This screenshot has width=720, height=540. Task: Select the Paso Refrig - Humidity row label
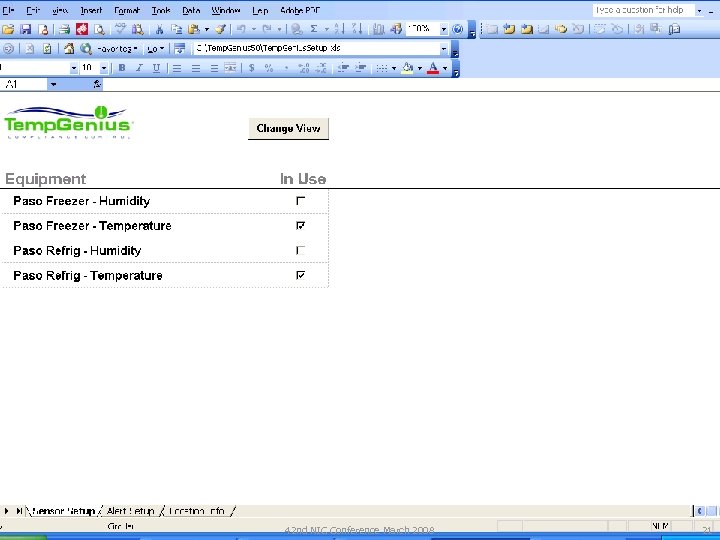coord(77,250)
